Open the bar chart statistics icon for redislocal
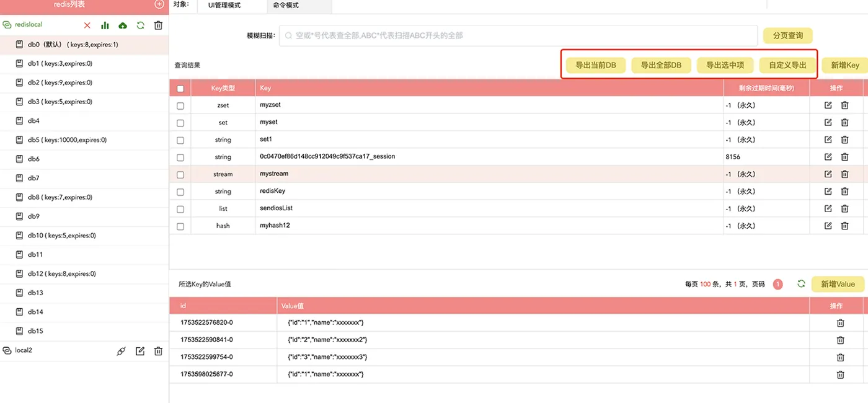Viewport: 868px width, 403px height. point(105,25)
